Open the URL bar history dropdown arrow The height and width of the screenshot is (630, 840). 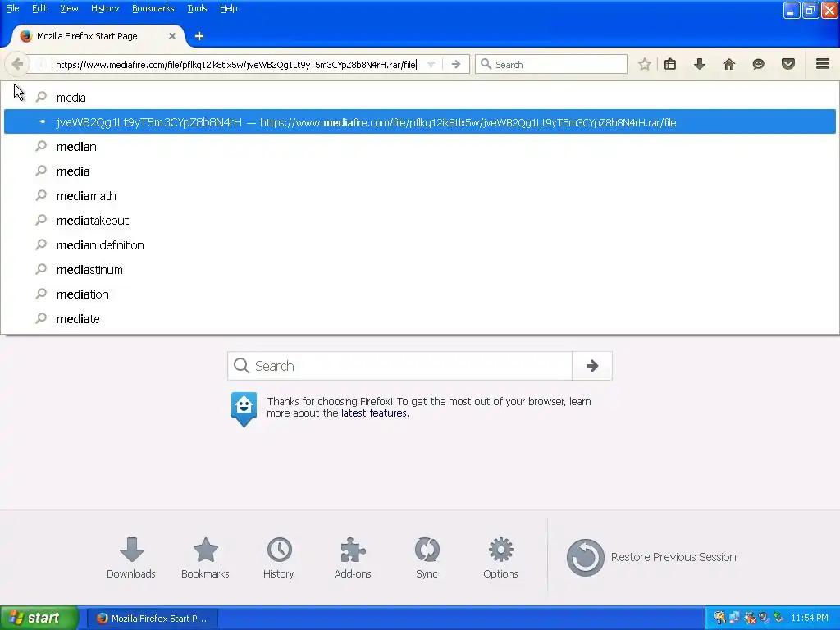tap(431, 64)
